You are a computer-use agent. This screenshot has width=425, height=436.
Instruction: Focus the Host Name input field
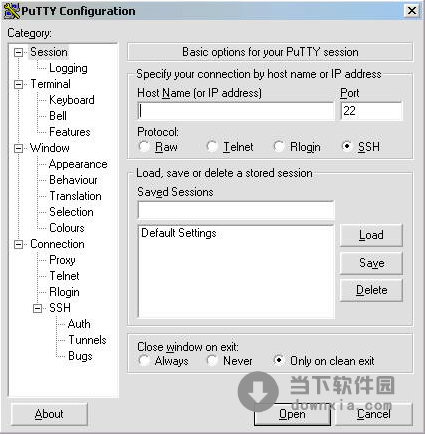pyautogui.click(x=236, y=111)
